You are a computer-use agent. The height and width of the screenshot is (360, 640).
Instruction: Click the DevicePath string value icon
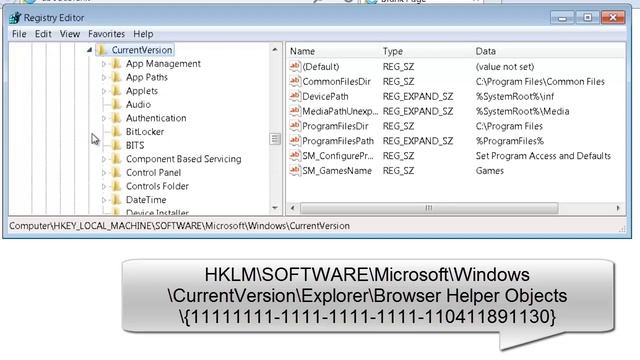[x=295, y=96]
